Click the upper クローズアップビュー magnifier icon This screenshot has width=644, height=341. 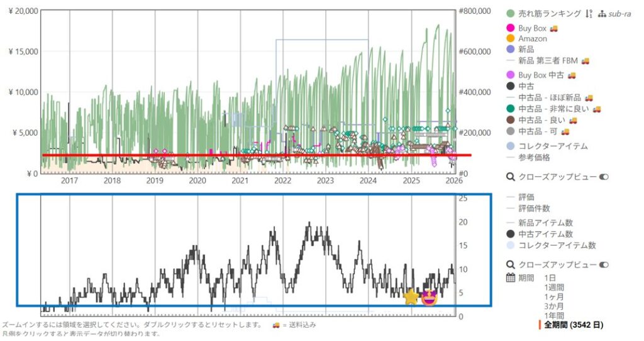[511, 177]
